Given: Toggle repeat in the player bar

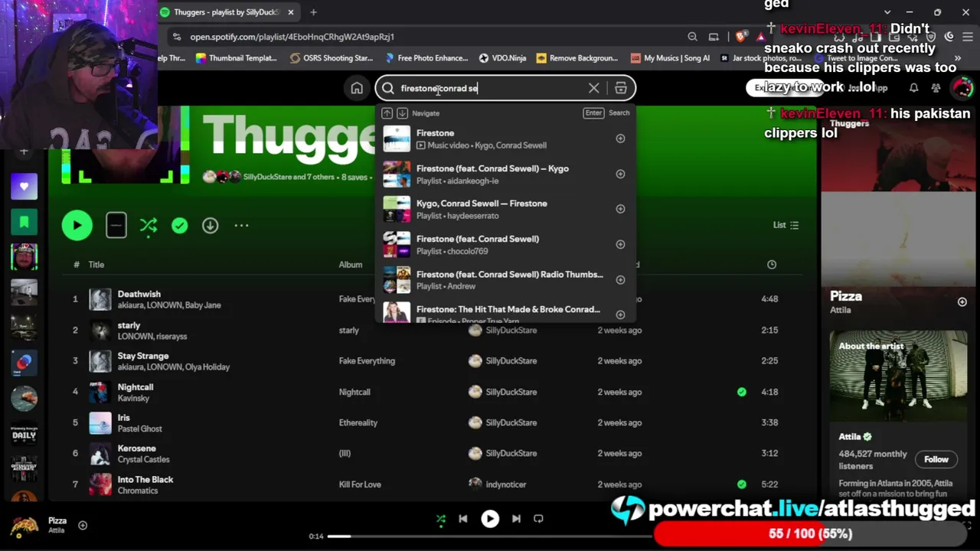Looking at the screenshot, I should pos(538,519).
